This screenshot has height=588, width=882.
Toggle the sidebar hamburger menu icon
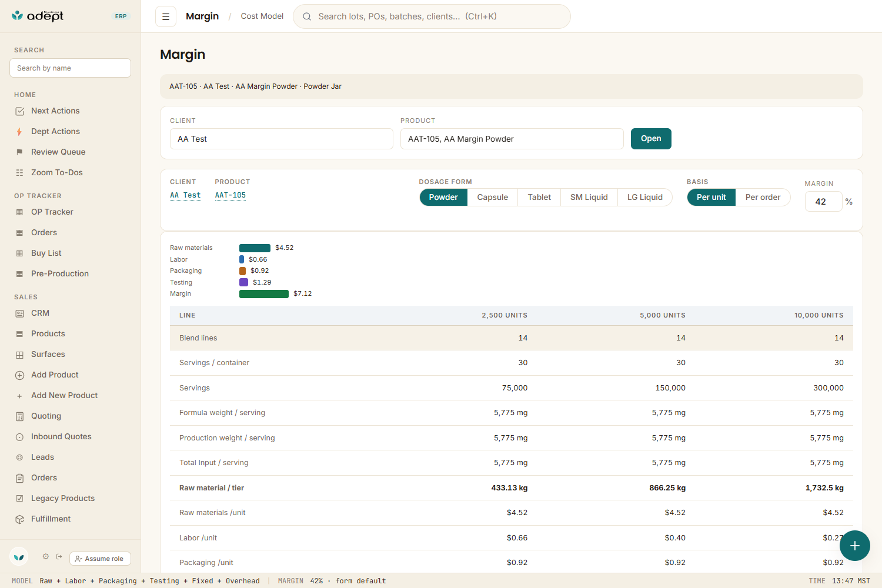click(166, 16)
